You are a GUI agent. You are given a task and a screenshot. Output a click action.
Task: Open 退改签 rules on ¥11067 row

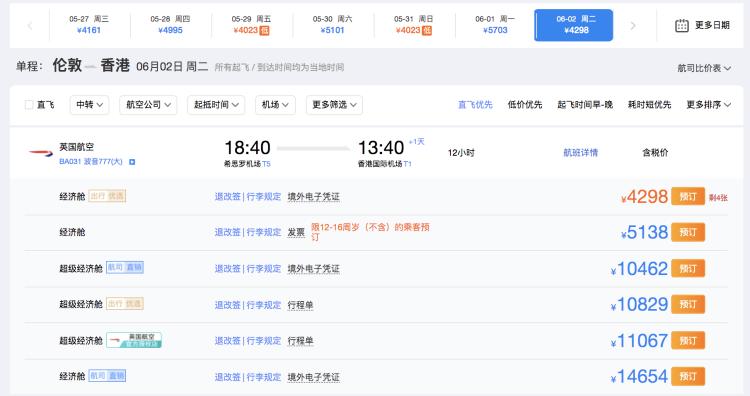(x=228, y=341)
